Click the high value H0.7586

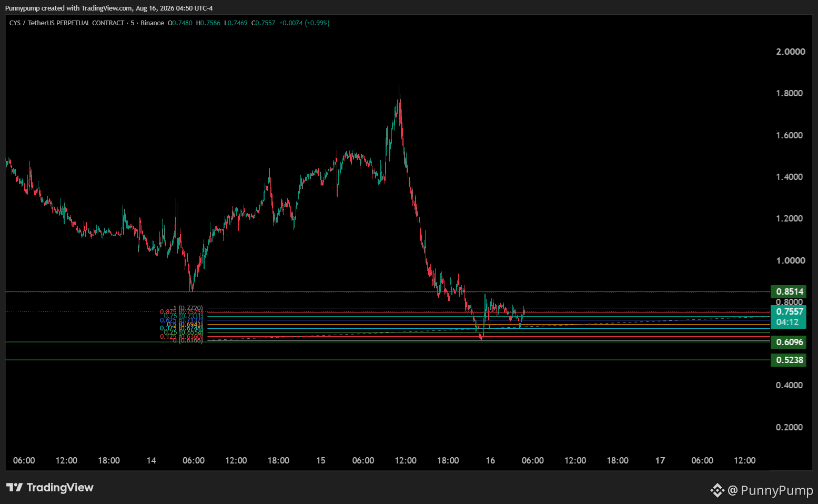[208, 23]
